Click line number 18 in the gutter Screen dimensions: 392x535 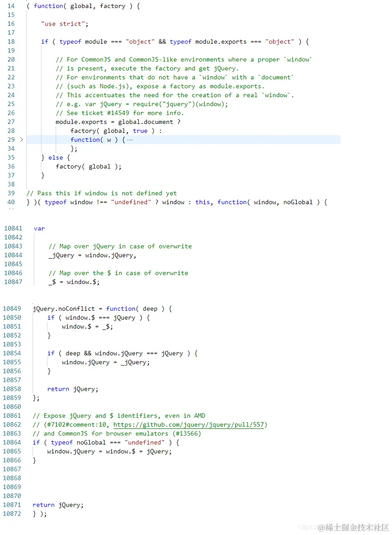click(x=11, y=41)
